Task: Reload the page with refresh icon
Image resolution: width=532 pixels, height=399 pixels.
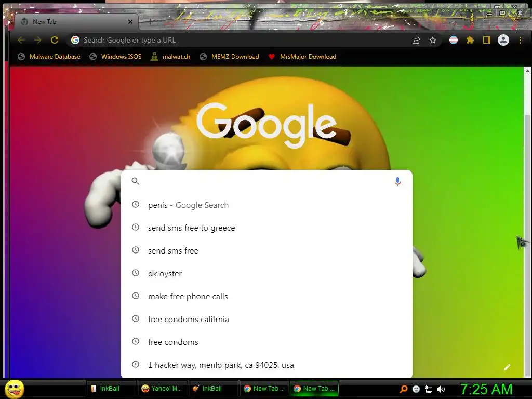Action: pos(54,40)
